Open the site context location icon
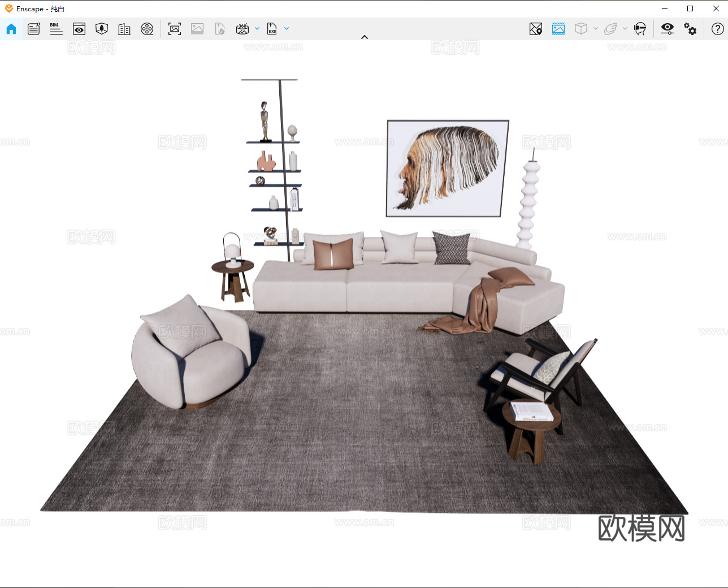The width and height of the screenshot is (728, 588). 102,29
